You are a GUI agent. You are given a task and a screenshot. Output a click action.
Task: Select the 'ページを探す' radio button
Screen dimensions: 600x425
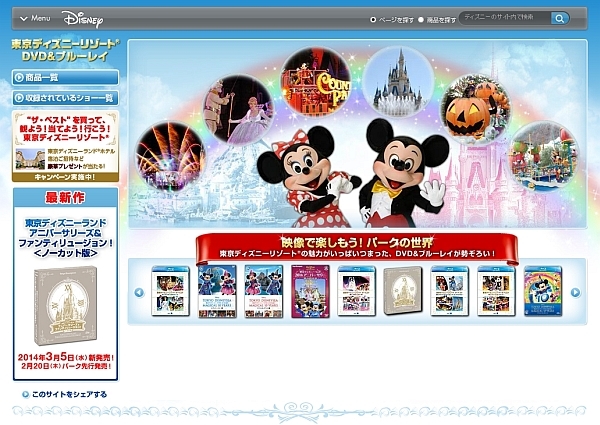[x=373, y=20]
